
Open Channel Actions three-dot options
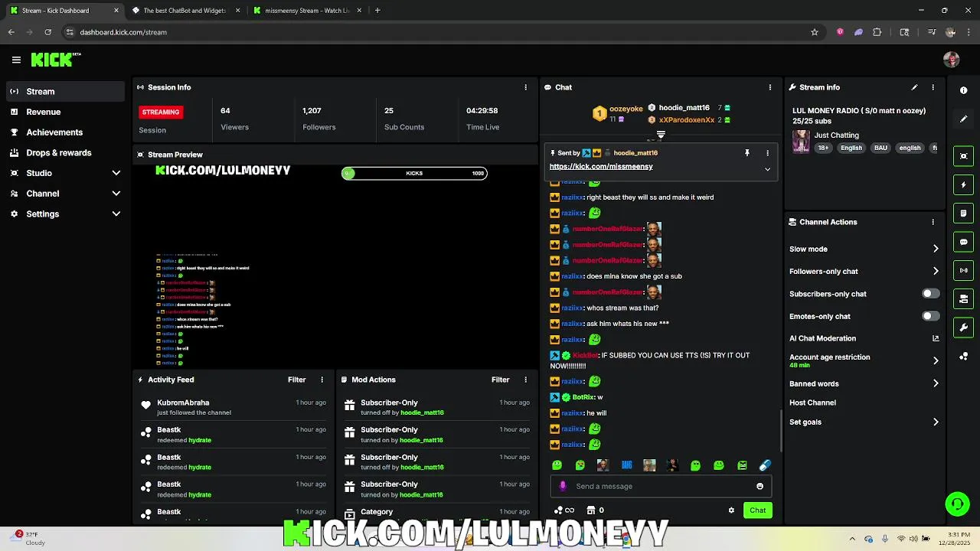point(933,222)
